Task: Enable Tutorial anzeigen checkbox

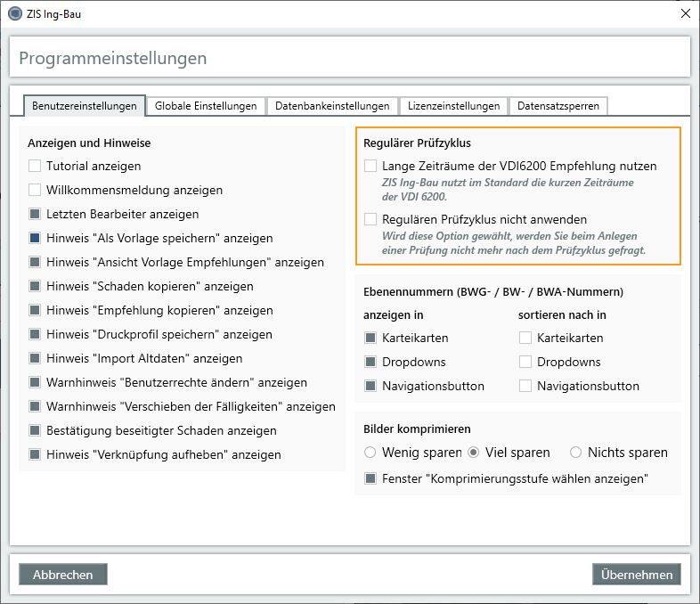Action: [35, 166]
